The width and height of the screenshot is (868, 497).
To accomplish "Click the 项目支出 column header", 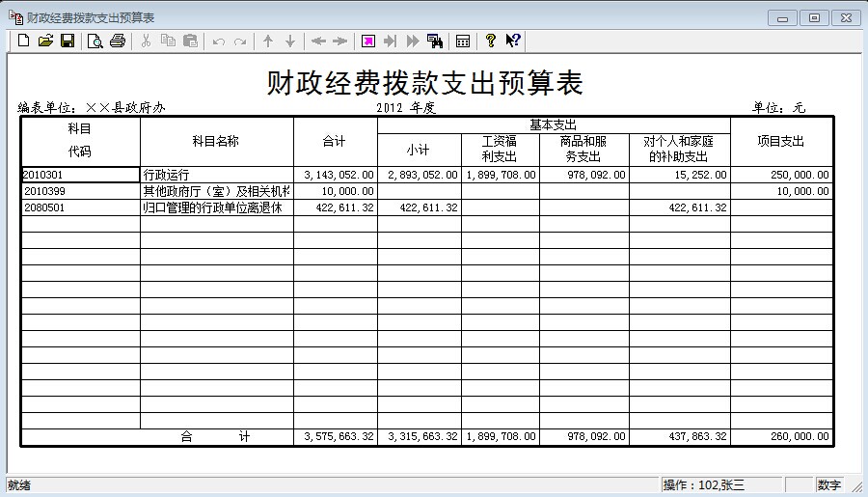I will (781, 141).
